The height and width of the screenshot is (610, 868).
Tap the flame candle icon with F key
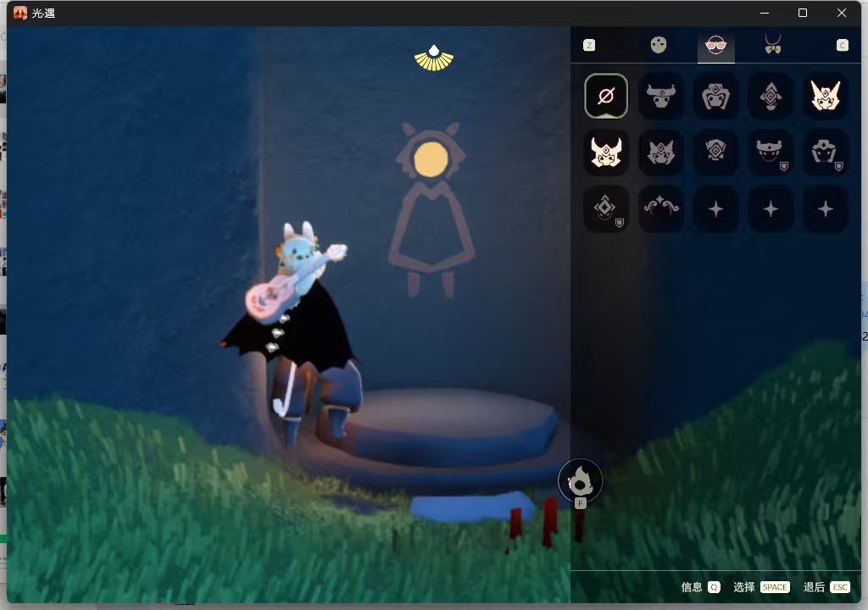click(580, 481)
